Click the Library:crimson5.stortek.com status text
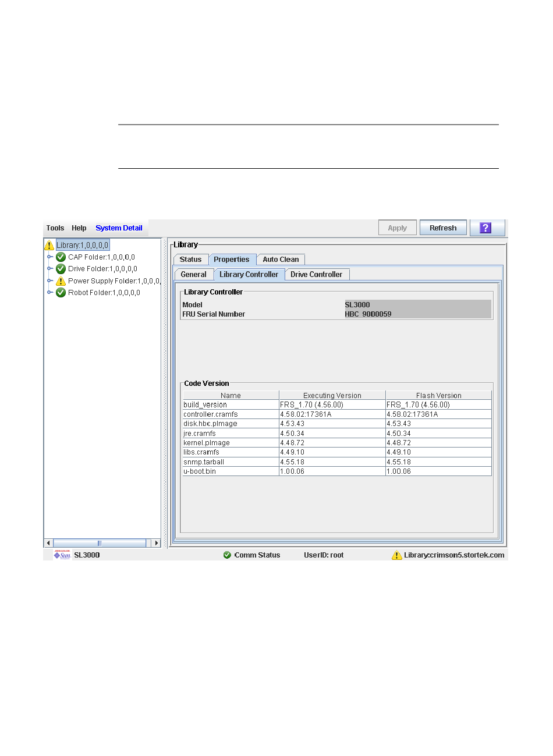This screenshot has width=553, height=756. 455,555
